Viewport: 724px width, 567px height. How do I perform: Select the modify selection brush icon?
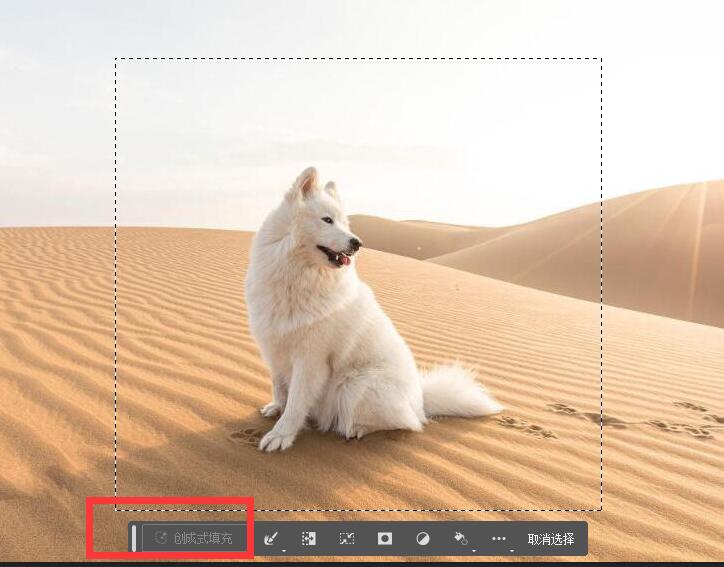271,538
